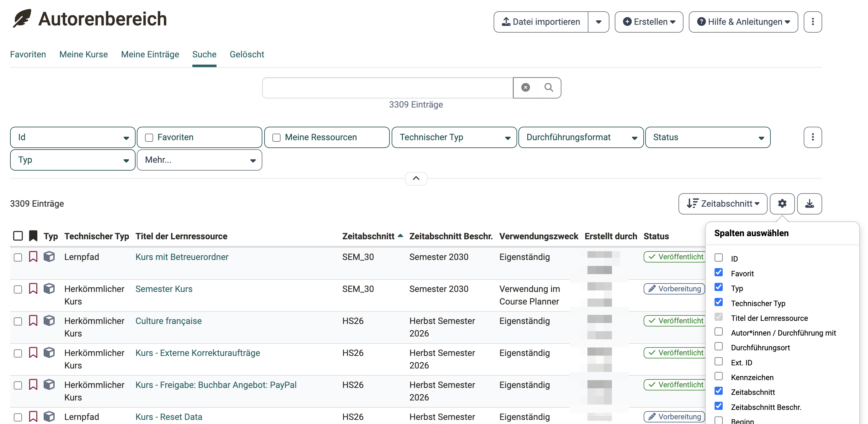The height and width of the screenshot is (424, 868).
Task: Open the Status filter dropdown
Action: click(708, 137)
